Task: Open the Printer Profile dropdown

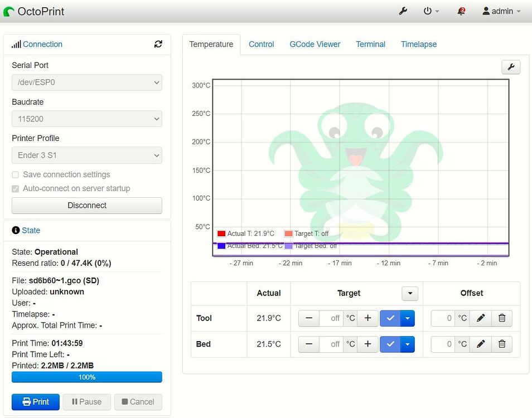Action: pyautogui.click(x=86, y=155)
